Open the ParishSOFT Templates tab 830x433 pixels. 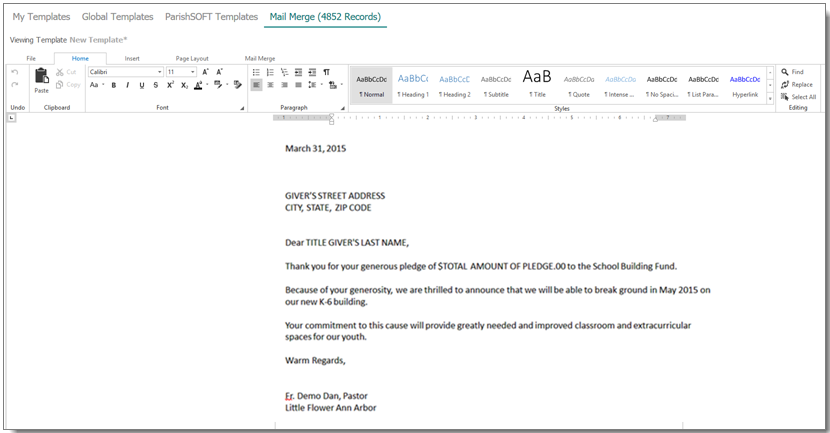pos(211,17)
